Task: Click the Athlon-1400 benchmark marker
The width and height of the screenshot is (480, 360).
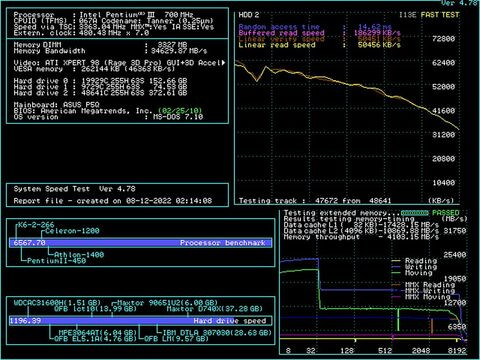Action: coord(79,255)
